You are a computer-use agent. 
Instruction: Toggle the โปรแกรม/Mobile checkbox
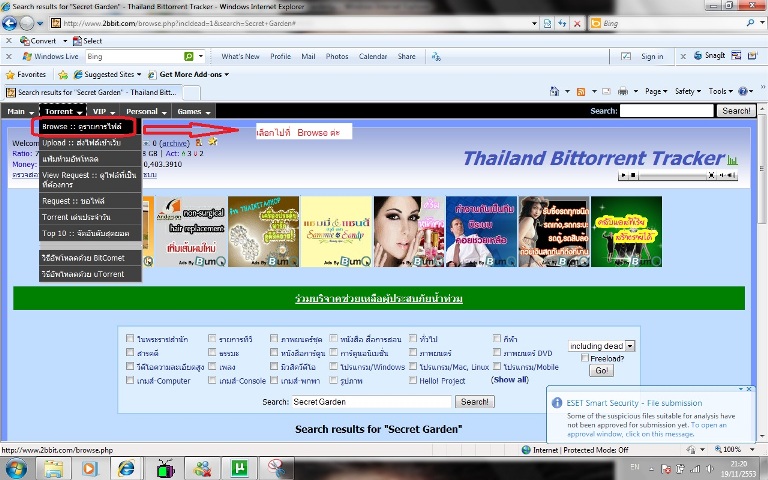[x=497, y=366]
